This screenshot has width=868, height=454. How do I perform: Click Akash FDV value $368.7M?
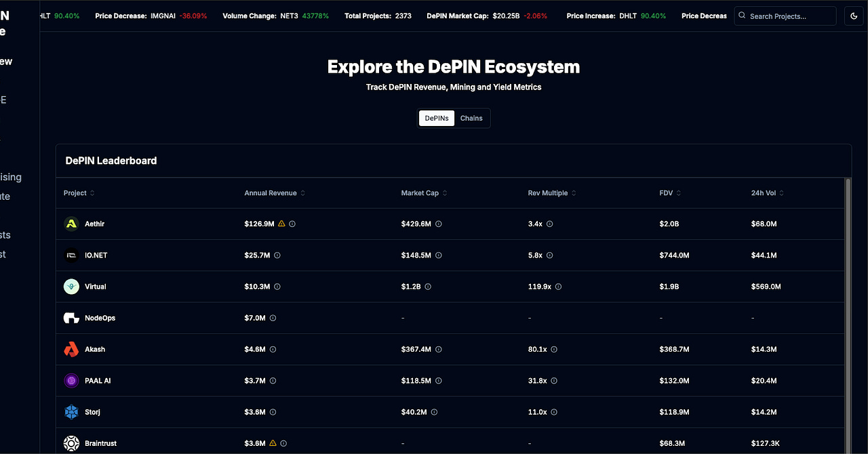[x=674, y=349]
